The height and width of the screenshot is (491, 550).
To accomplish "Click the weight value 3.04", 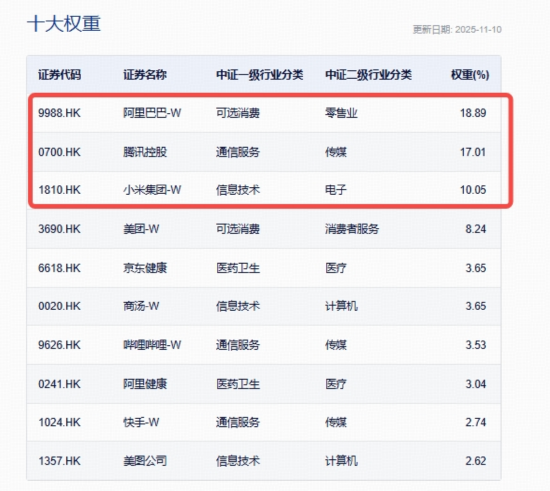I will (476, 384).
